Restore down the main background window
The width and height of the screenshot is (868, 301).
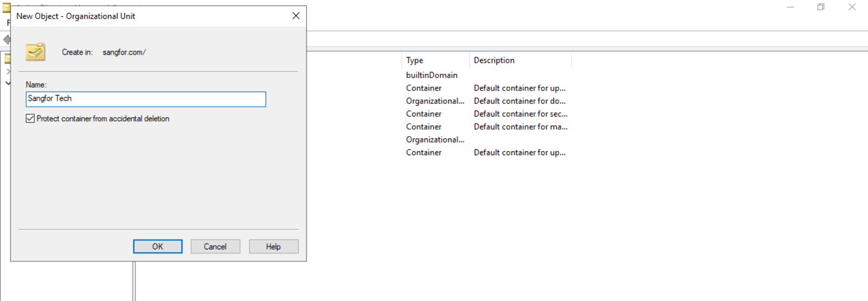tap(821, 7)
